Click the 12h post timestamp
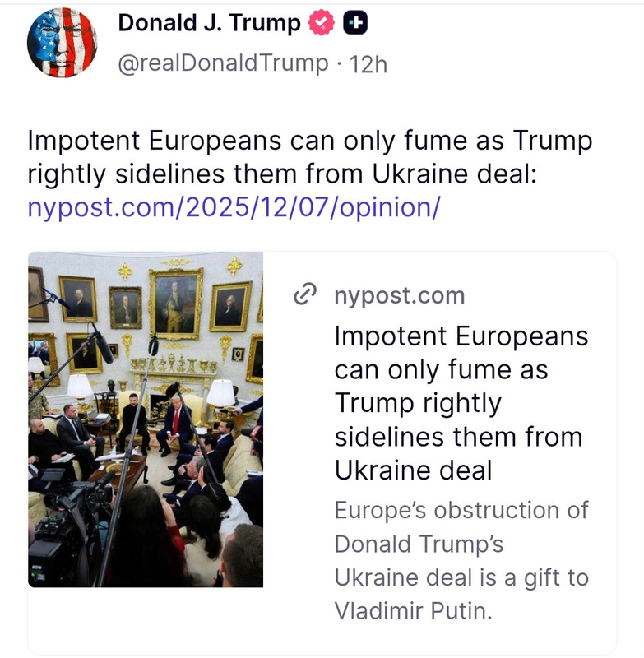Image resolution: width=644 pixels, height=658 pixels. pos(368,65)
